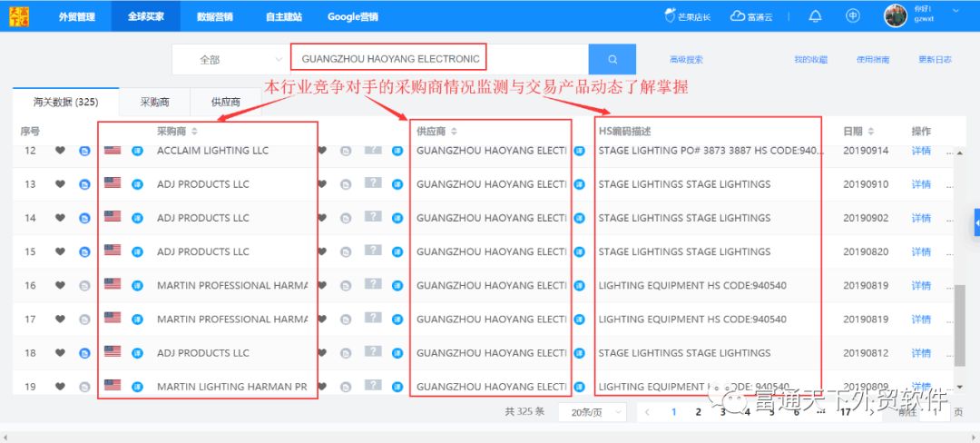Open document icon for row 15
This screenshot has width=980, height=443.
[x=84, y=251]
